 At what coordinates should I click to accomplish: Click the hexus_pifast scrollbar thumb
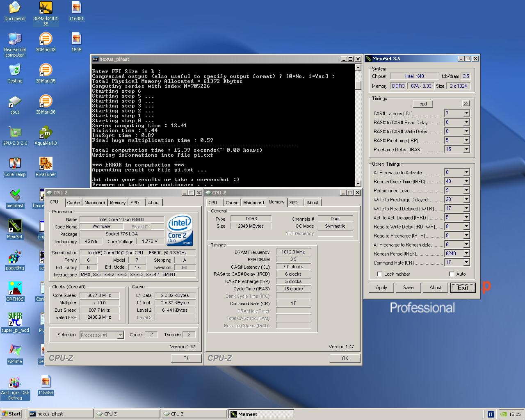point(358,85)
